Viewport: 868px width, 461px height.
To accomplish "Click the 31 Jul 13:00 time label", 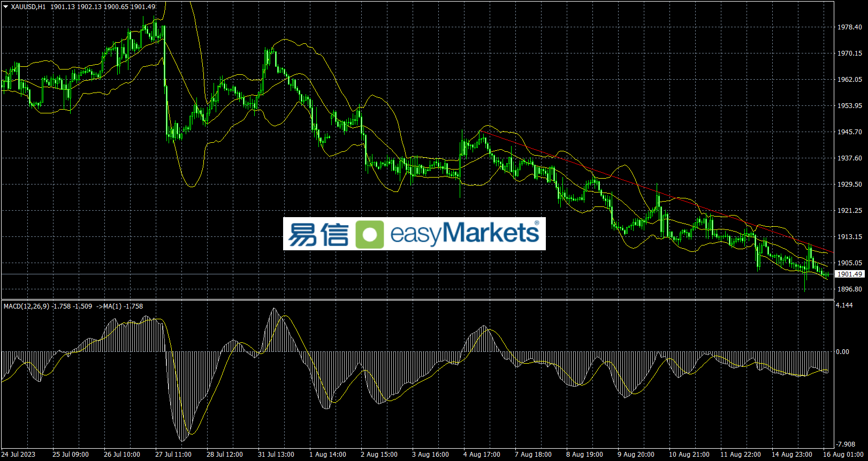I will (x=276, y=455).
